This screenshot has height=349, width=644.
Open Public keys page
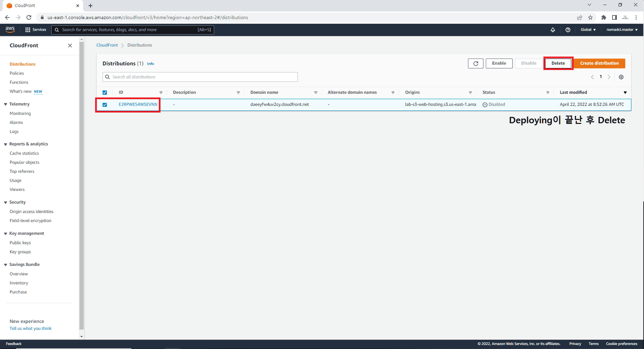click(x=20, y=243)
